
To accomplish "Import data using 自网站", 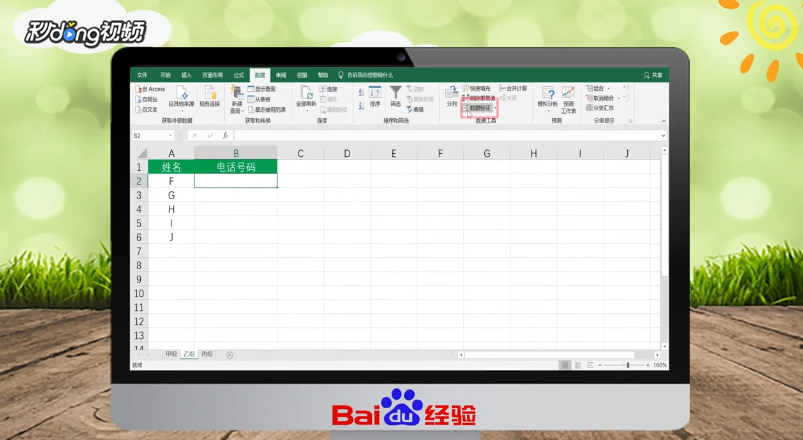I will tap(146, 99).
